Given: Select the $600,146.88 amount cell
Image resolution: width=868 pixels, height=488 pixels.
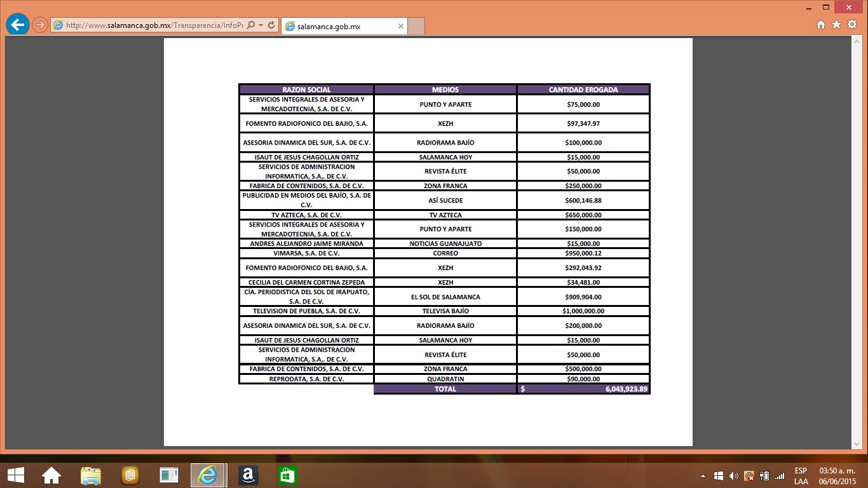Looking at the screenshot, I should [583, 200].
